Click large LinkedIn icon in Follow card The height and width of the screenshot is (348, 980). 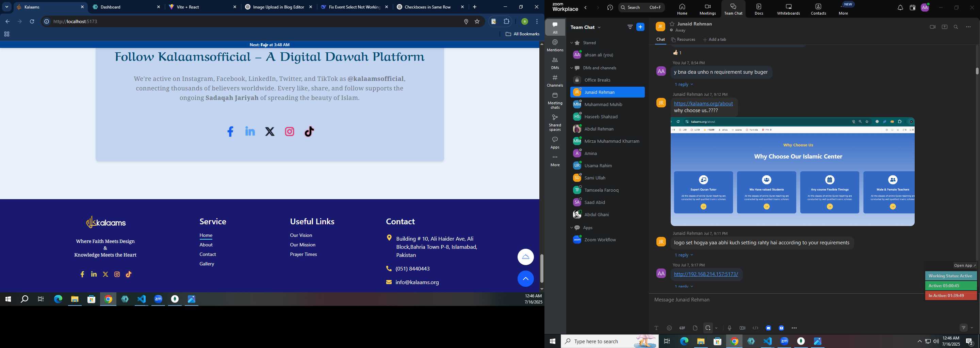[x=250, y=132]
